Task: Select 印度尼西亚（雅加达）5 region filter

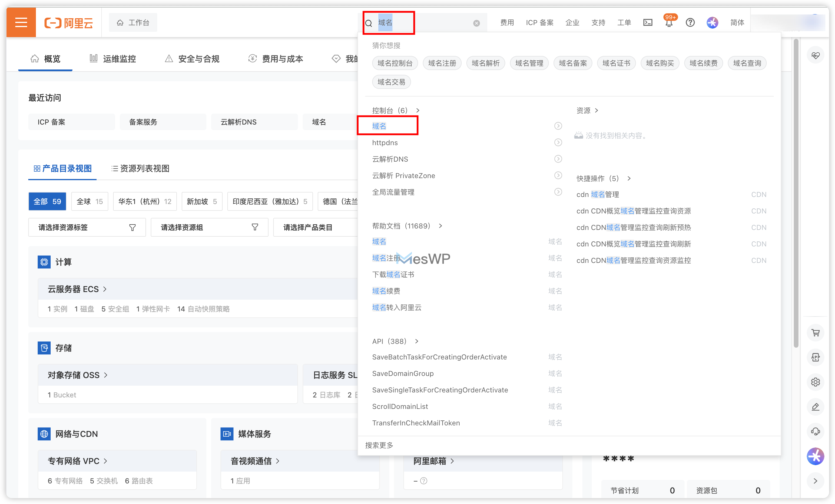Action: (x=270, y=201)
